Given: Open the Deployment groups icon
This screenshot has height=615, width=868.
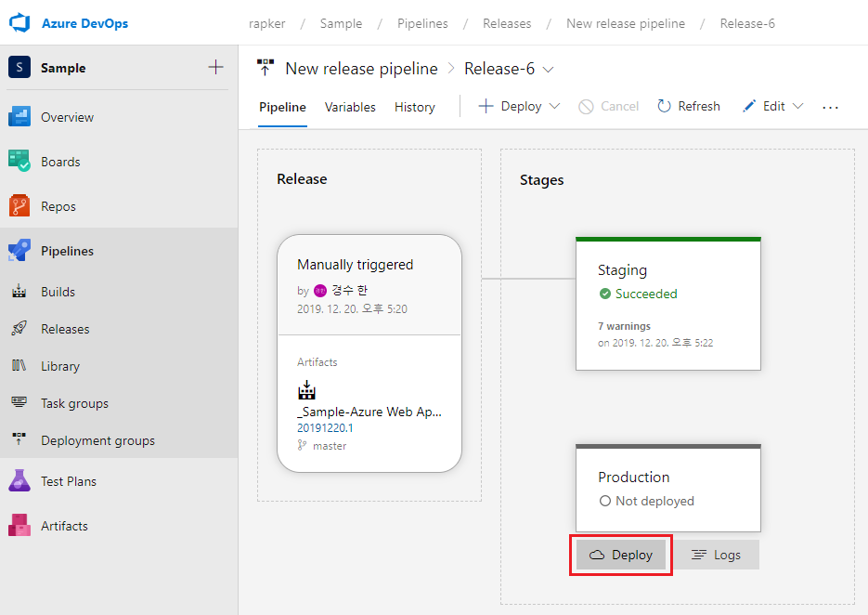Looking at the screenshot, I should [x=19, y=440].
